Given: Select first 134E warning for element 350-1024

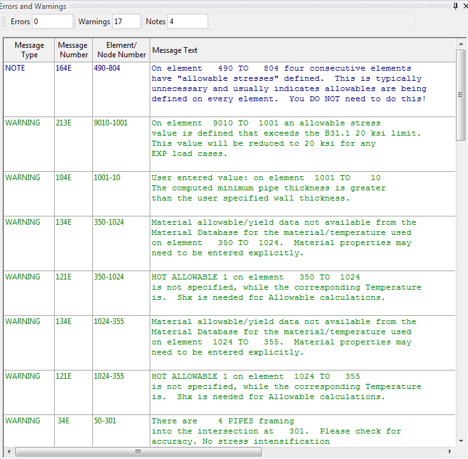Looking at the screenshot, I should [x=230, y=243].
